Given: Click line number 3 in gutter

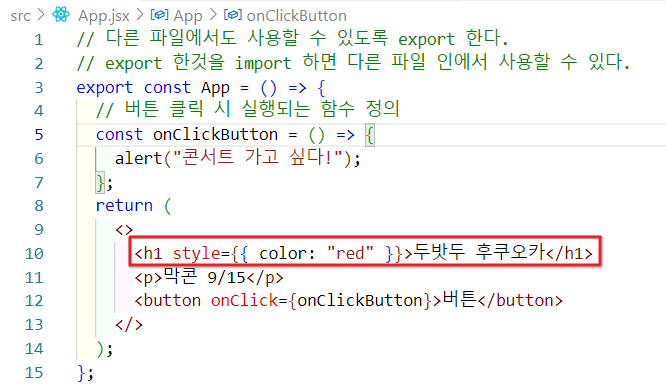Looking at the screenshot, I should [x=39, y=88].
